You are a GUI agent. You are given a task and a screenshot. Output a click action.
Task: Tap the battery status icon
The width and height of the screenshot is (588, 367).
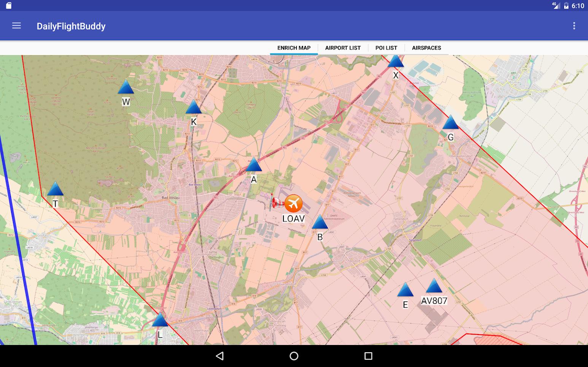(566, 6)
